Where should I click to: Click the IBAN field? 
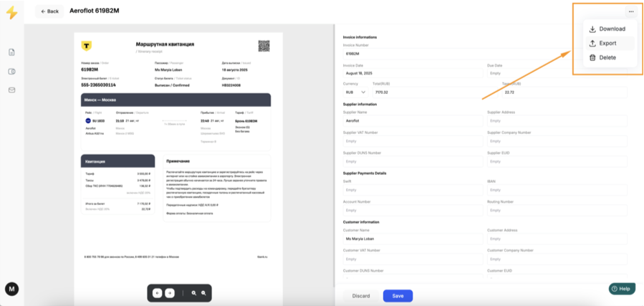coord(557,190)
